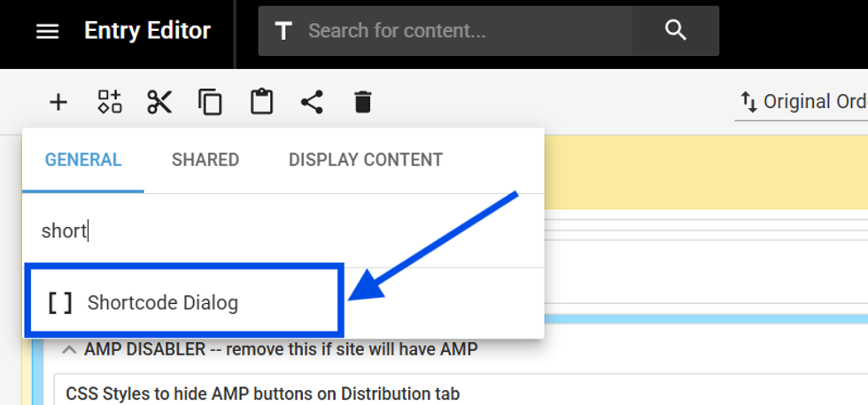
Task: Collapse the AMP DISABLER section chevron
Action: [x=68, y=350]
